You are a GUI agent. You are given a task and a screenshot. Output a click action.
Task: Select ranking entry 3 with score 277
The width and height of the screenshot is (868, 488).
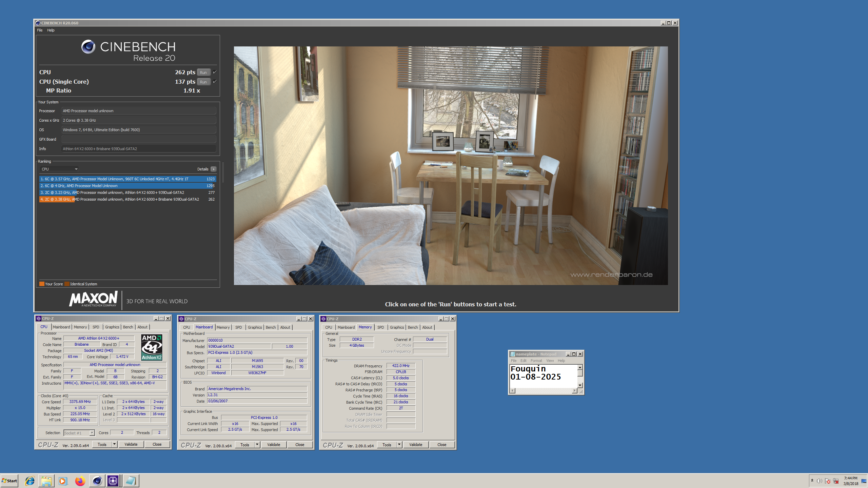tap(127, 192)
